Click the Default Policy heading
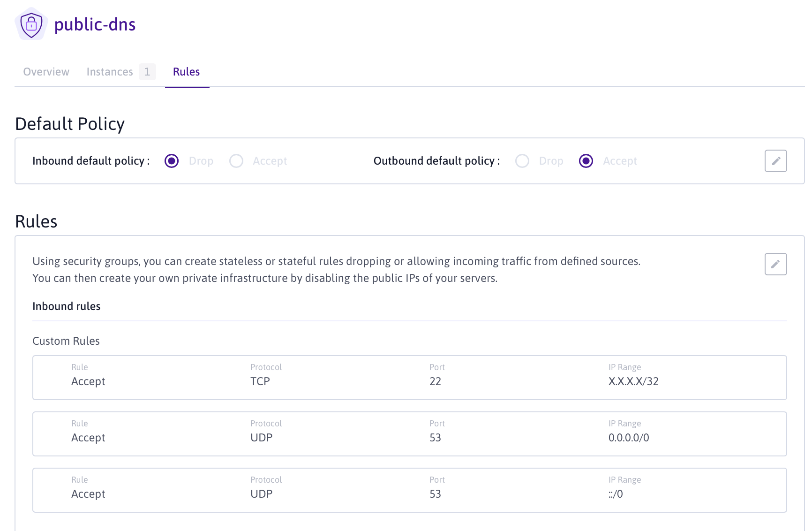812x531 pixels. pos(70,124)
